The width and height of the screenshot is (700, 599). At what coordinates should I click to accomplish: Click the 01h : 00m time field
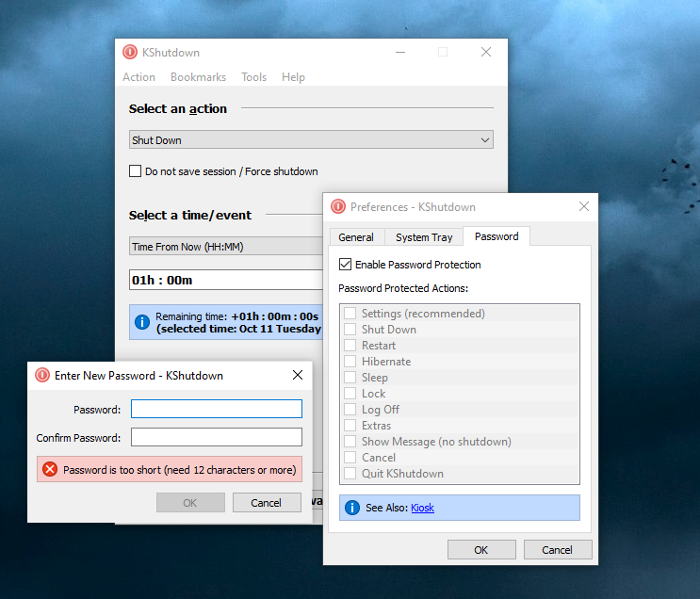point(226,280)
